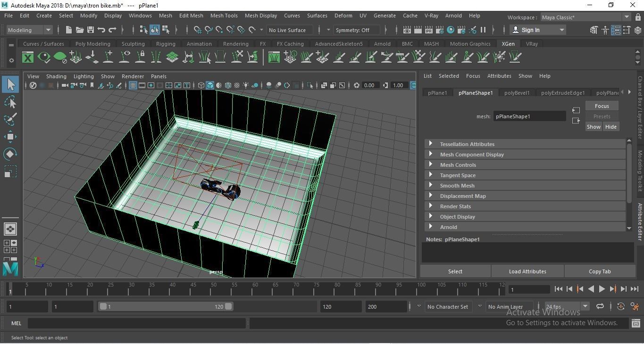Click the Hide button
Screen dimensions: 644x344
[x=611, y=127]
